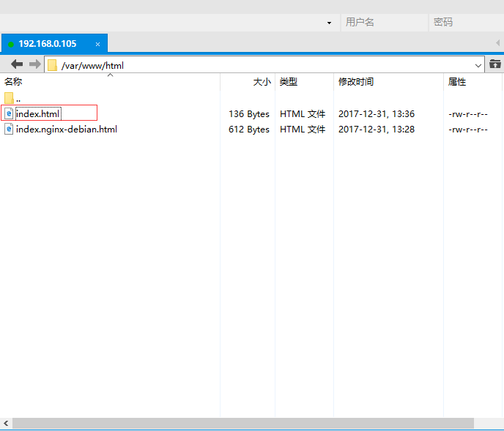Close the 192.168.0.105 session tab
Screen dimensions: 504x431
click(97, 44)
